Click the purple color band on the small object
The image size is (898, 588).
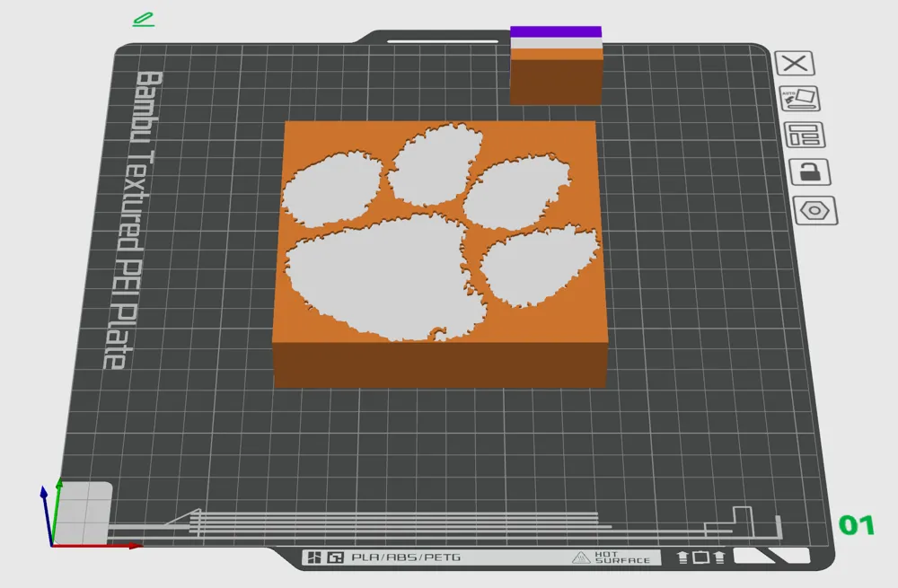click(x=555, y=33)
